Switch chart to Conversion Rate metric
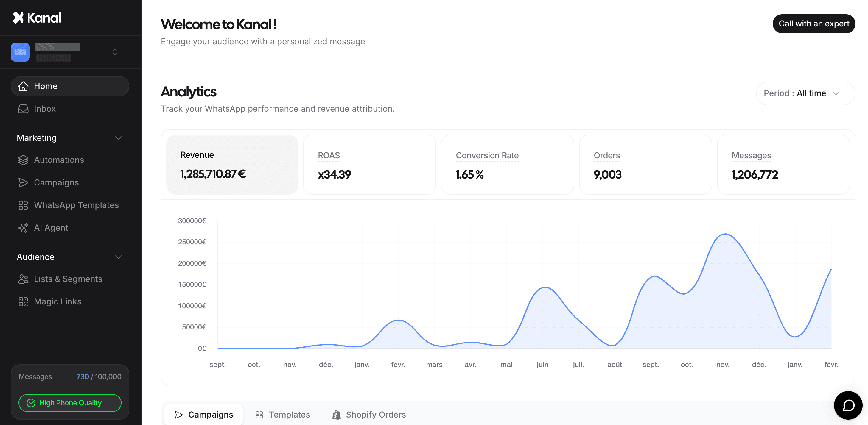This screenshot has height=425, width=868. tap(507, 164)
